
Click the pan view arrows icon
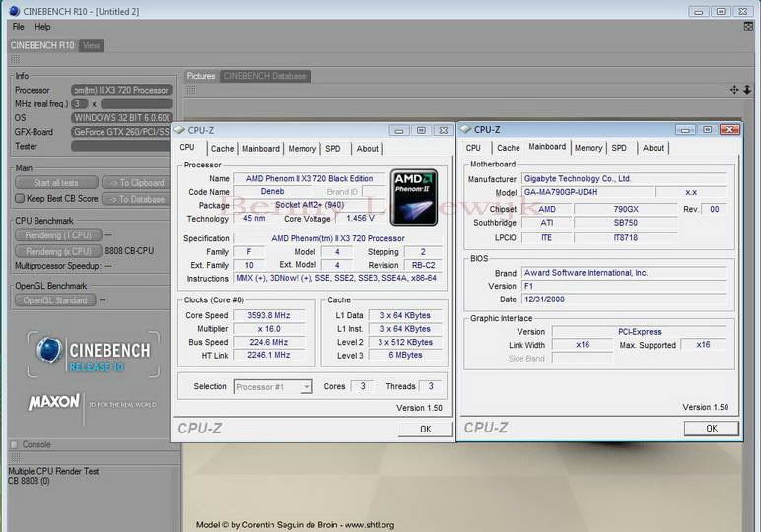tap(734, 90)
